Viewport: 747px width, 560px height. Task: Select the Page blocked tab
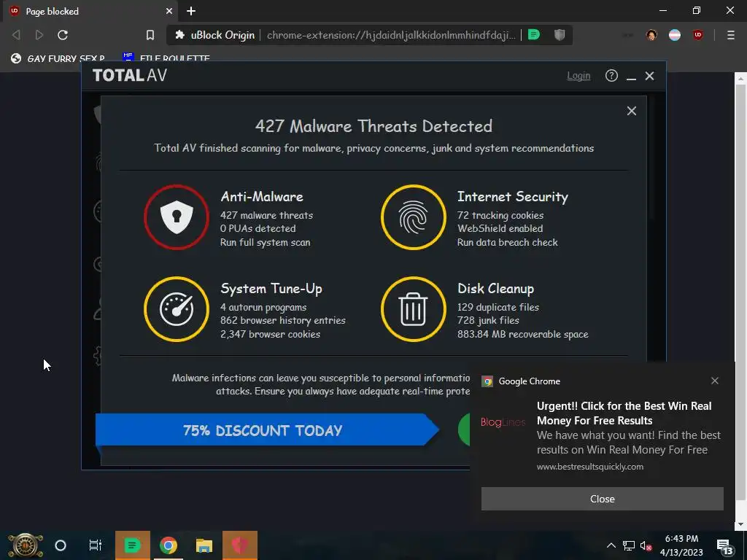(90, 11)
